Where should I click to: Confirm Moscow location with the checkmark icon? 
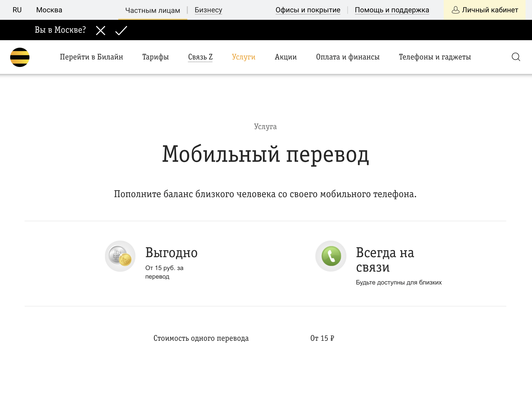click(x=121, y=30)
